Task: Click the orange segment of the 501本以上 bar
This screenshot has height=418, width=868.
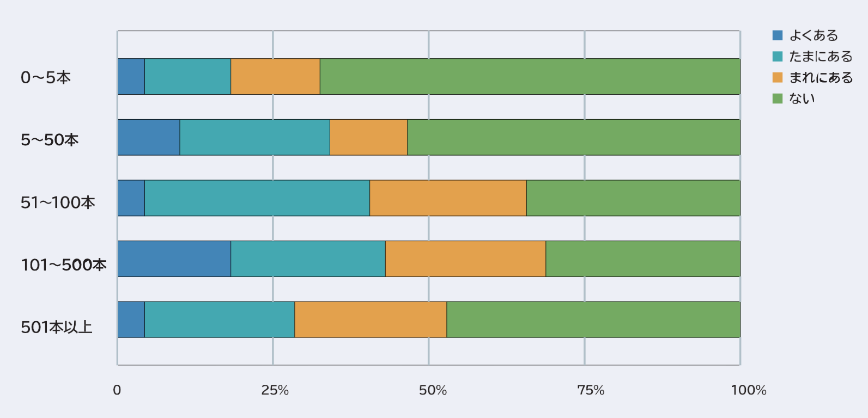Action: tap(371, 319)
